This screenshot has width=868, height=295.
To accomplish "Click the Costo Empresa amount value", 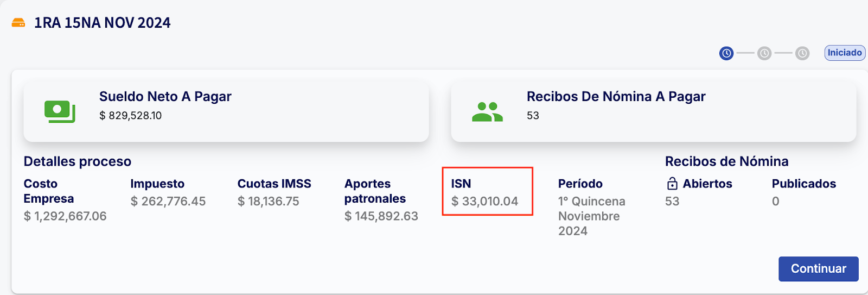I will [x=65, y=216].
